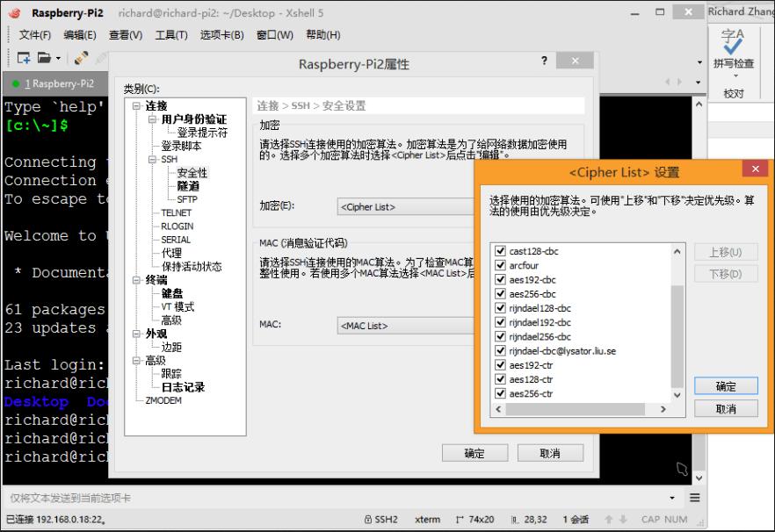Select the 安全性 tree item
The image size is (775, 532).
(192, 173)
